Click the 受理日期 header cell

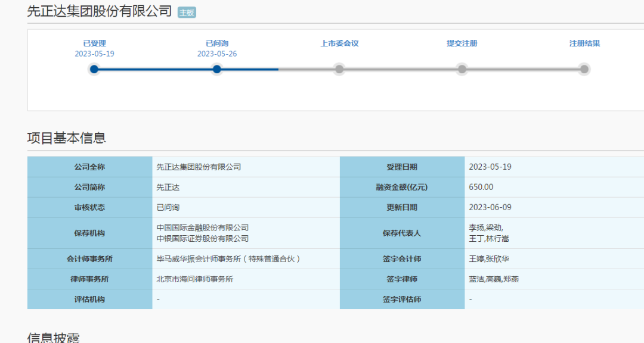tap(402, 167)
